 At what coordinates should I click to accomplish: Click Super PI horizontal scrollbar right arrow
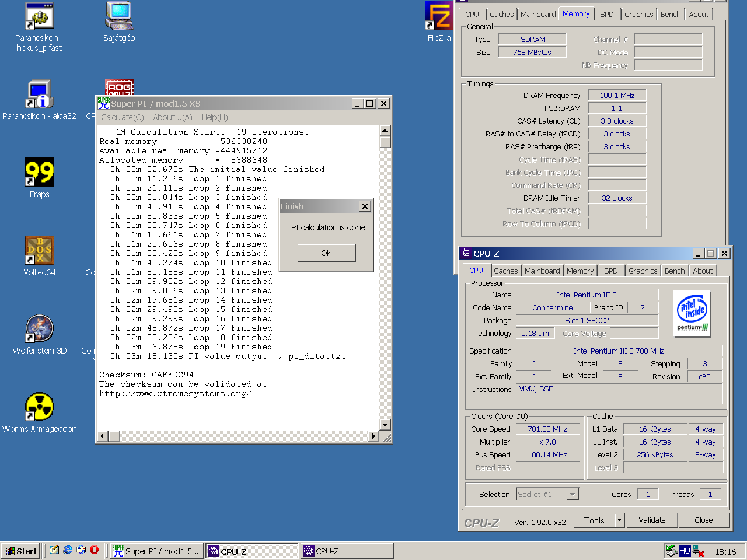click(x=374, y=436)
